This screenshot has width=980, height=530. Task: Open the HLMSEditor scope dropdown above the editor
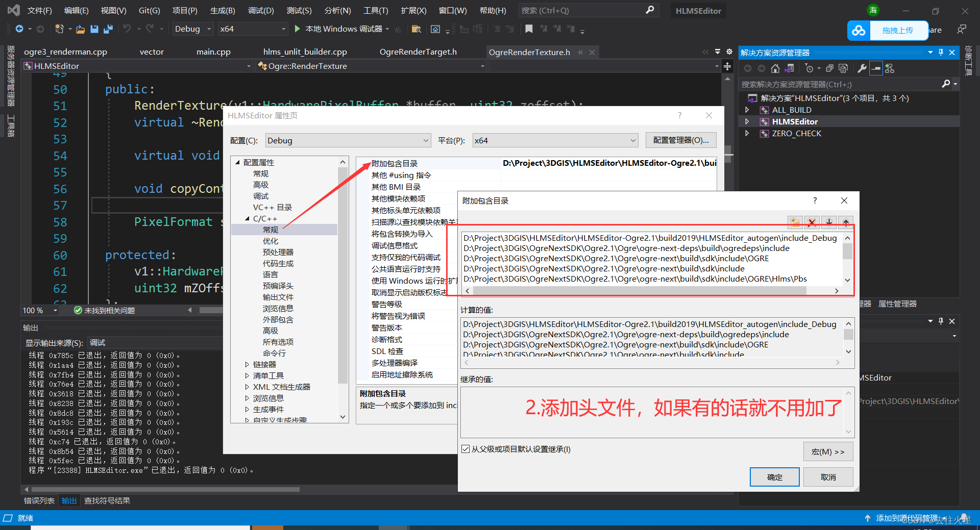pos(137,66)
